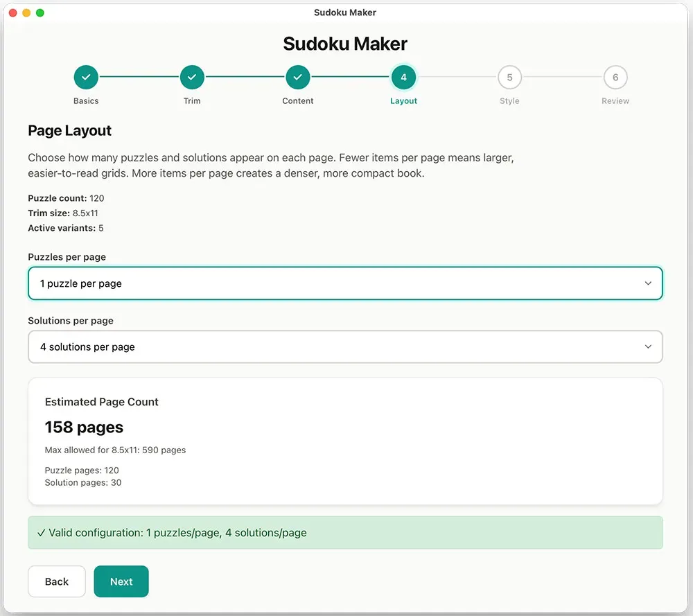Screen dimensions: 693x616
Task: Select the Basics step label
Action: tap(86, 100)
